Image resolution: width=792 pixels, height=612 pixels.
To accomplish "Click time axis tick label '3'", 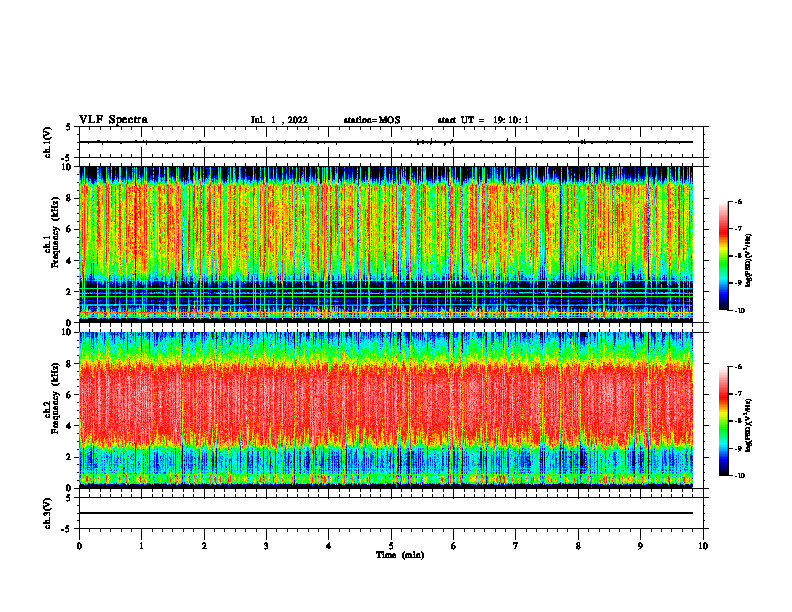I will click(x=266, y=546).
